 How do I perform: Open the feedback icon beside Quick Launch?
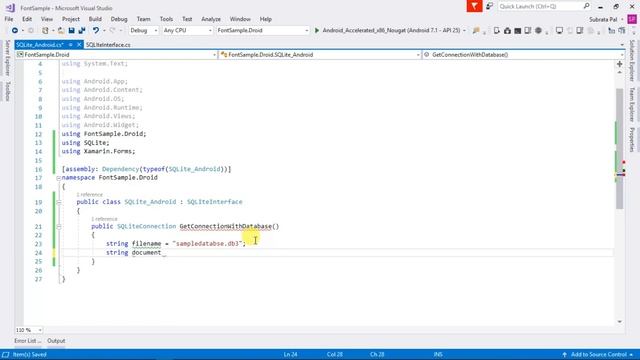[x=489, y=6]
